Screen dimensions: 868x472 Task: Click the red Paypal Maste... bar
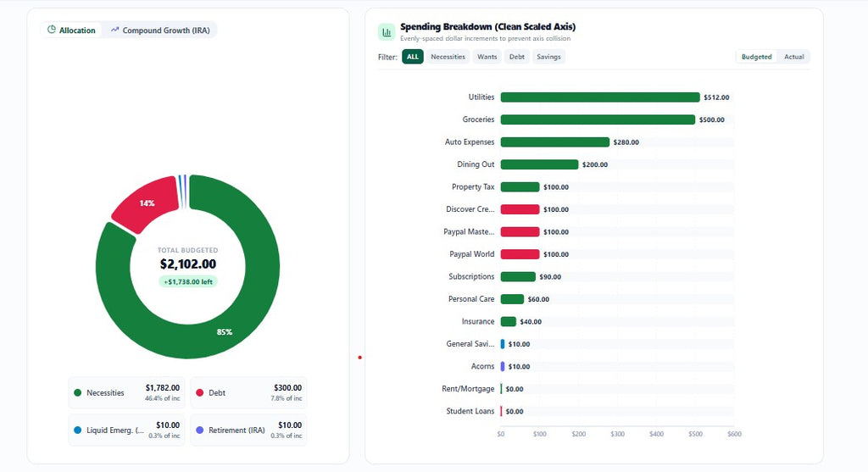coord(520,232)
